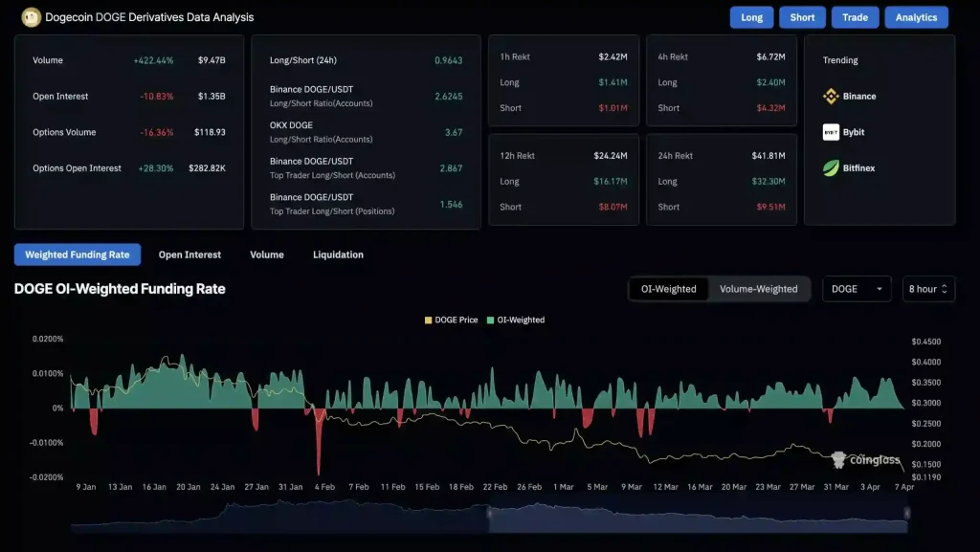
Task: Click the page title Dogecoin DOGE Derivatives Data Analysis
Action: [x=149, y=17]
